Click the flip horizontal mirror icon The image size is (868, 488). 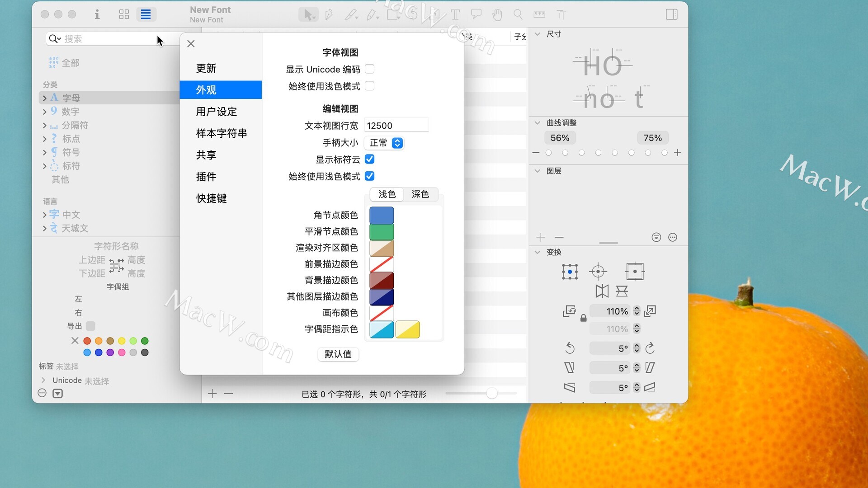coord(602,291)
